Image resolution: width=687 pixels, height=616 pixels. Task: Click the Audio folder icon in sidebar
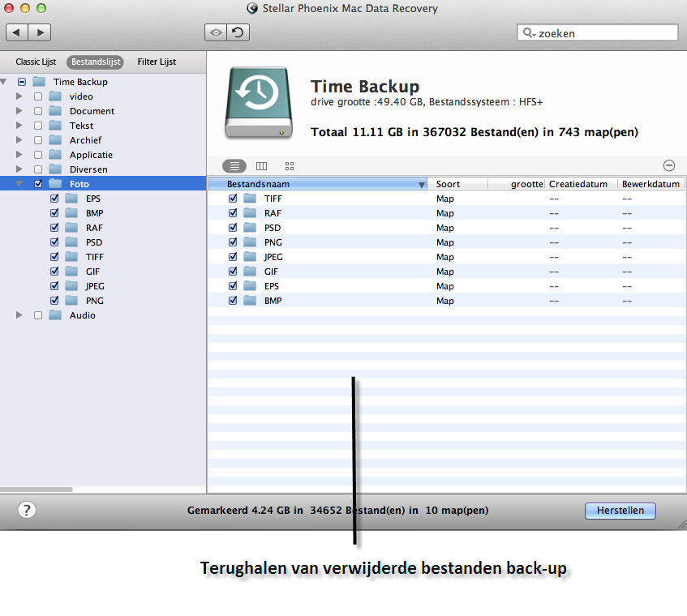coord(55,315)
